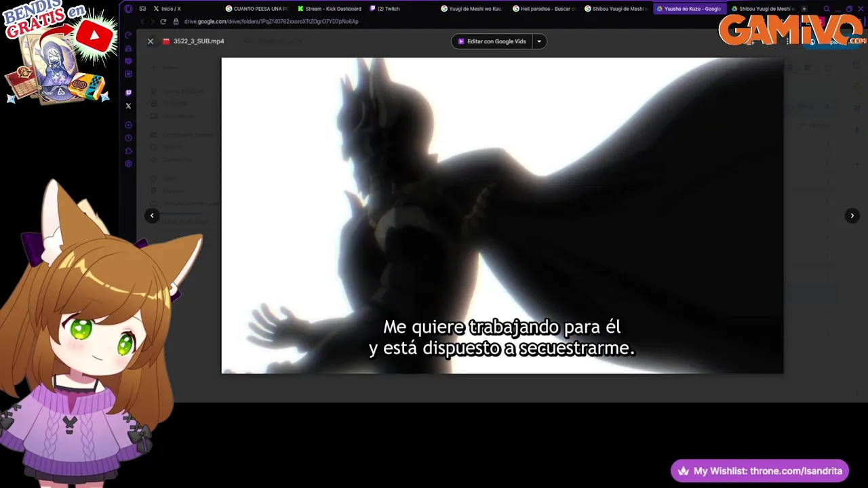Go to the next file with right arrow
The width and height of the screenshot is (868, 488).
tap(852, 216)
